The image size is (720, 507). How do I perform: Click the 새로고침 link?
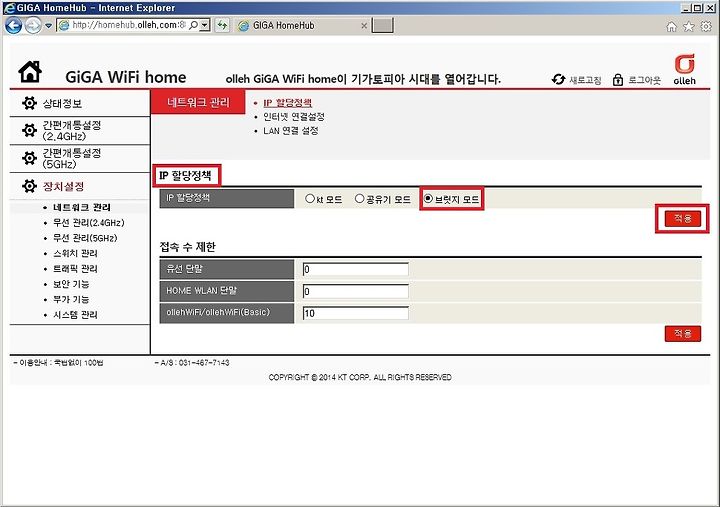point(585,80)
